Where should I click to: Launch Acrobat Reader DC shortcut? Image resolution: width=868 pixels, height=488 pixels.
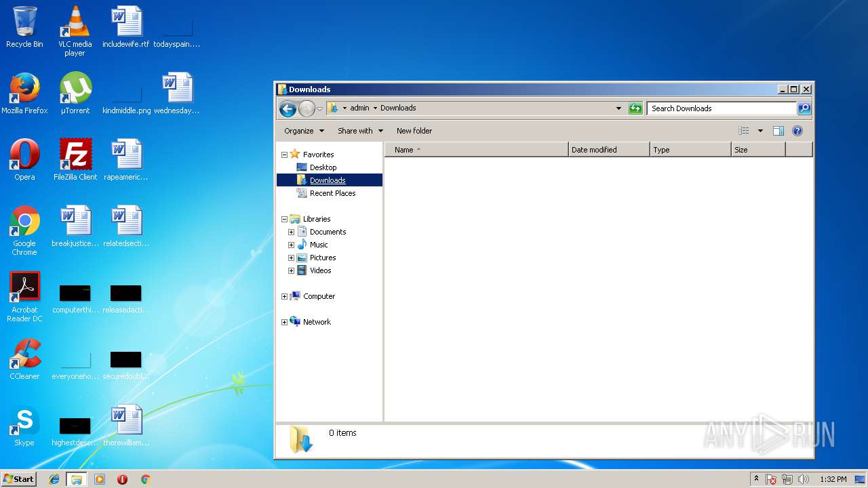click(x=24, y=297)
